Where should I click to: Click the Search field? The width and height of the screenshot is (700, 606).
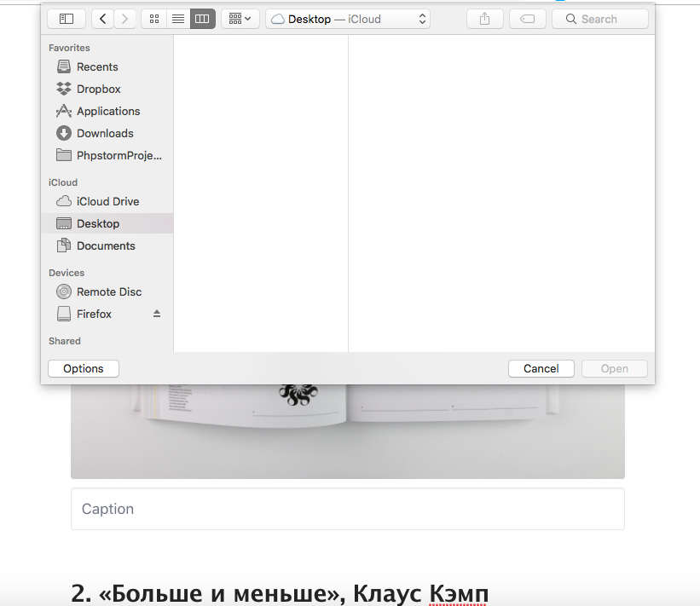pyautogui.click(x=599, y=19)
